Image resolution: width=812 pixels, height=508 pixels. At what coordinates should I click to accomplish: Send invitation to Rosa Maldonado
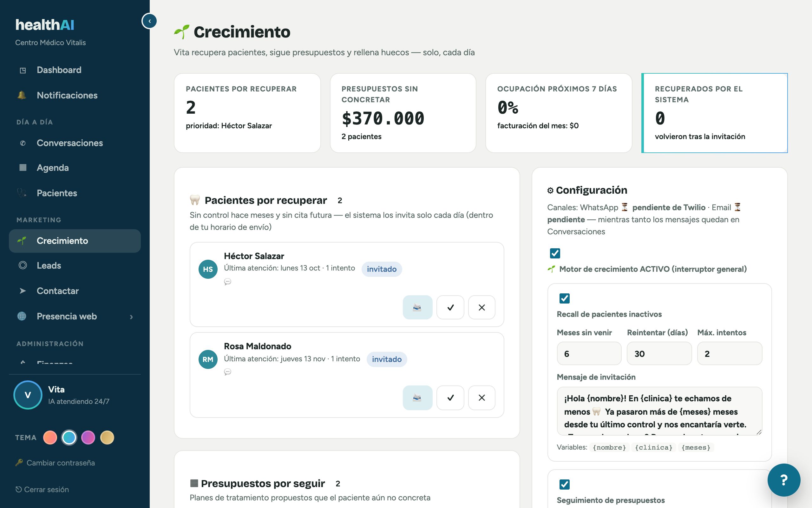(x=417, y=398)
